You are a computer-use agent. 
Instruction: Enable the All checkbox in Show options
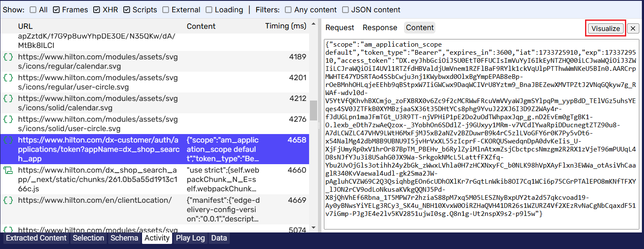coord(32,10)
